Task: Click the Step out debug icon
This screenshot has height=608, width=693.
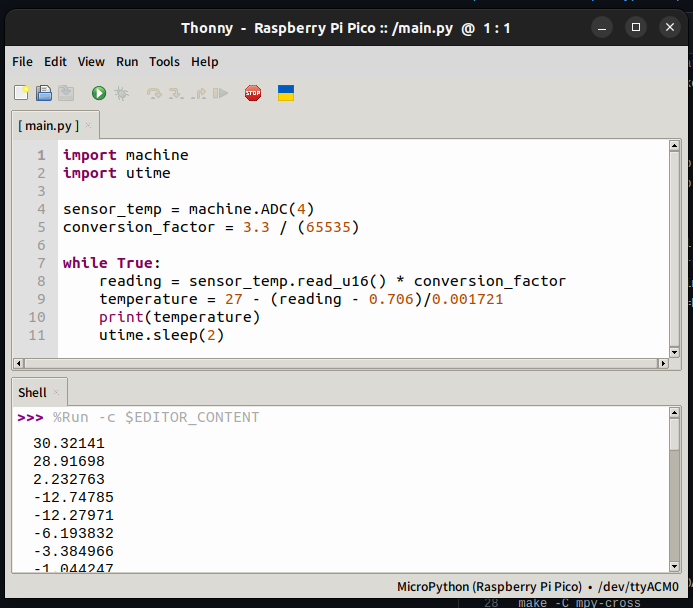Action: pos(198,93)
